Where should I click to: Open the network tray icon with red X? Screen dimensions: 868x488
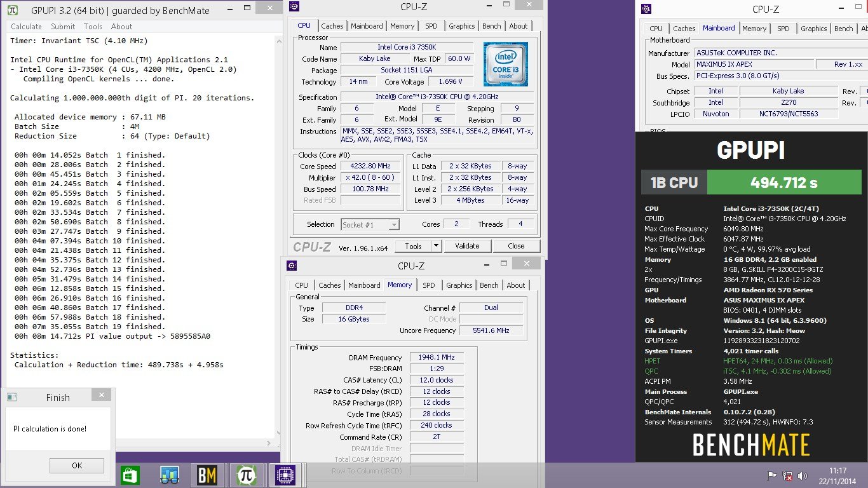[x=787, y=475]
